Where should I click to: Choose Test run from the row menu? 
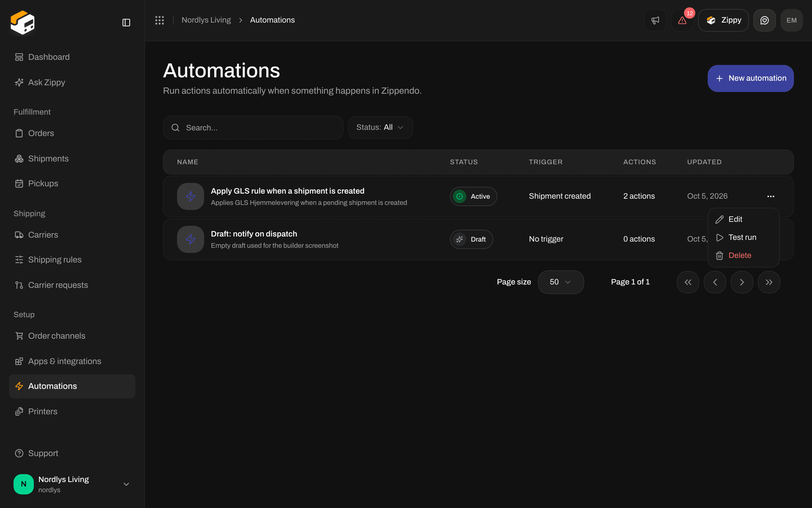tap(743, 238)
